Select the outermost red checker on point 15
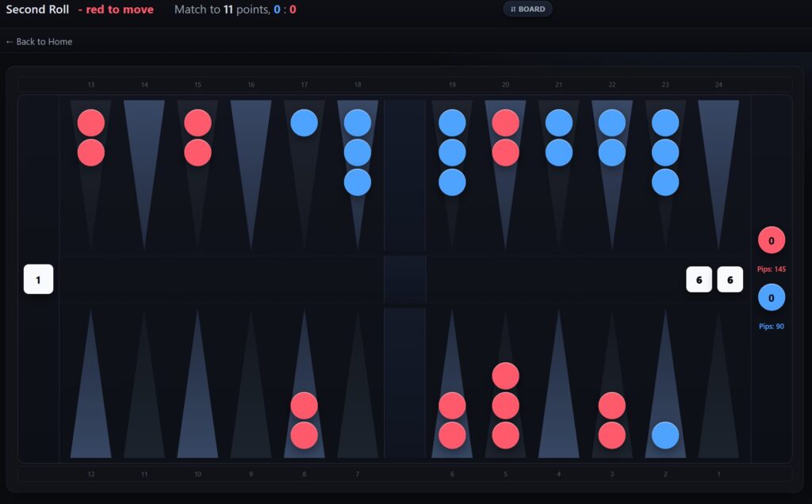 point(197,152)
